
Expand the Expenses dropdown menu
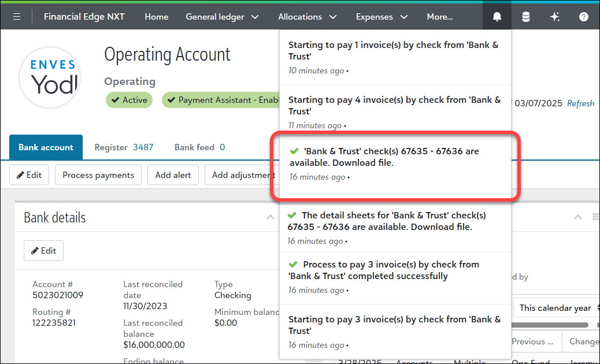point(382,17)
